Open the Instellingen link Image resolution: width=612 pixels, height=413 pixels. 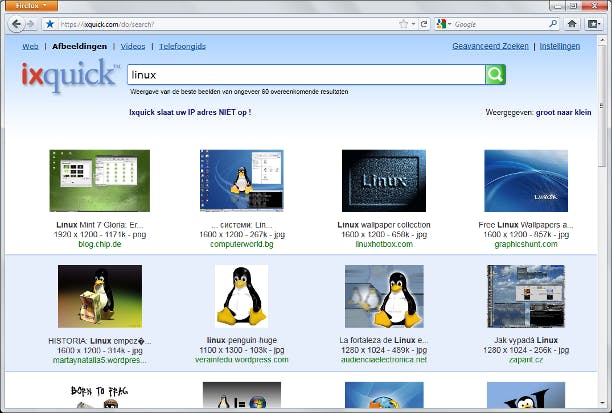[x=560, y=46]
